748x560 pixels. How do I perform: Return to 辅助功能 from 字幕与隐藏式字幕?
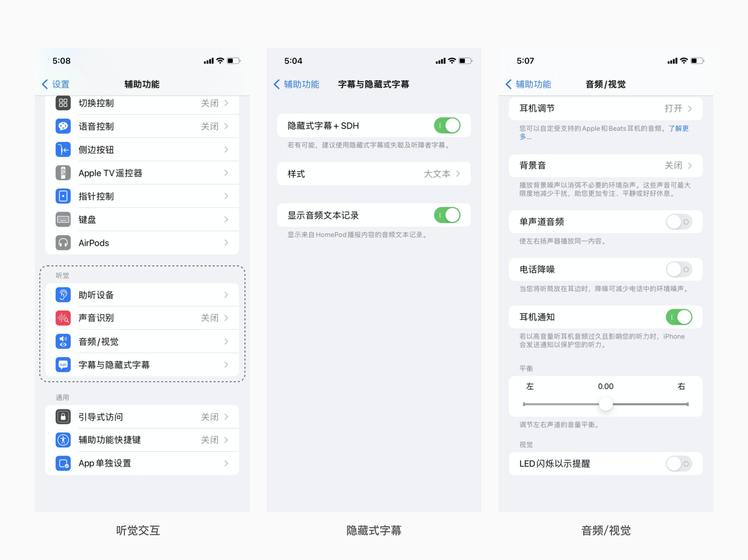coord(296,84)
